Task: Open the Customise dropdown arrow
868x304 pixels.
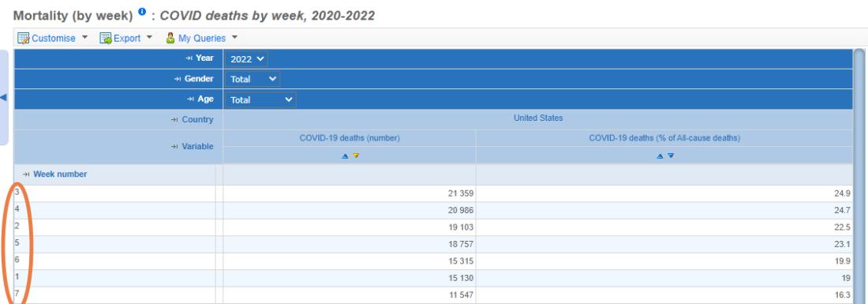Action: [84, 38]
